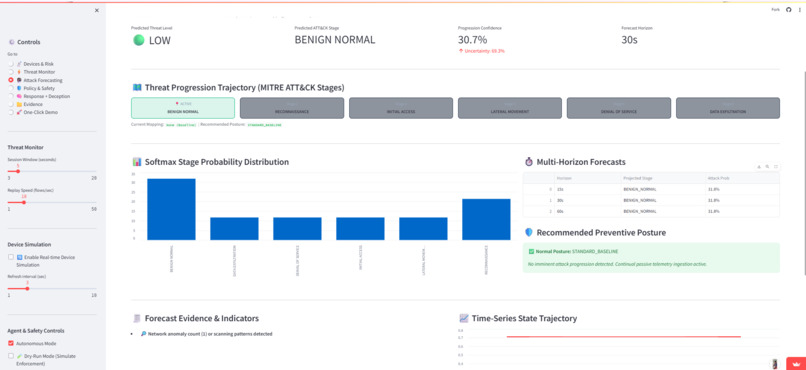This screenshot has height=370, width=806.
Task: Adjust the Session Window slider handle
Action: 17,171
